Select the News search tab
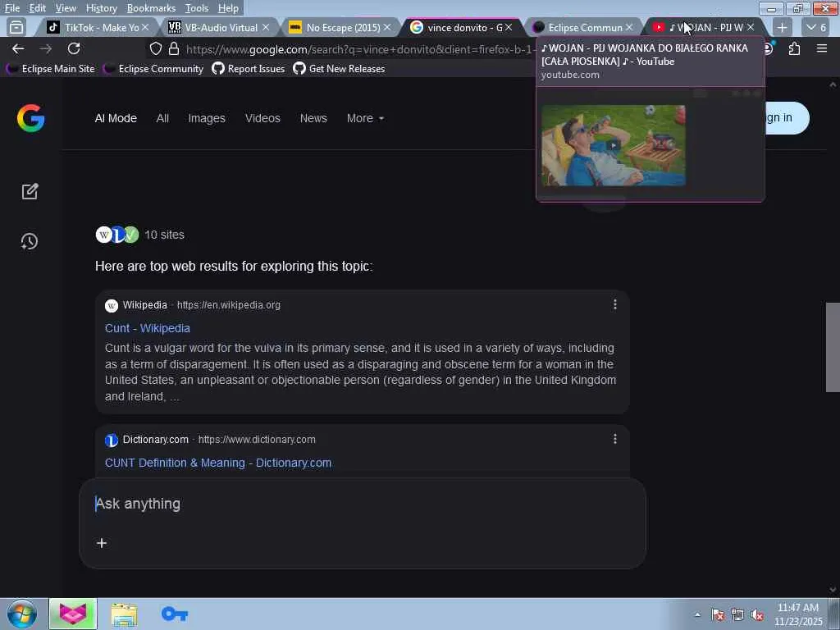This screenshot has height=630, width=840. [313, 118]
